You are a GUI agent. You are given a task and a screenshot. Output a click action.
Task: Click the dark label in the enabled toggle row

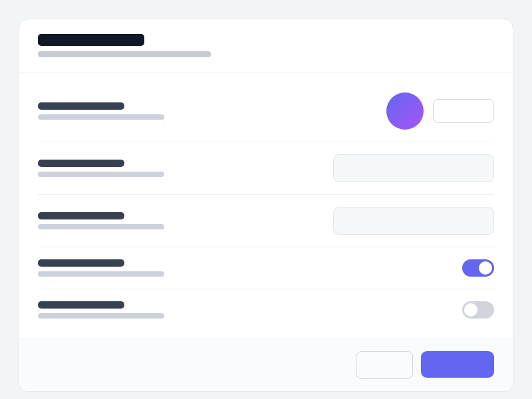tap(81, 263)
